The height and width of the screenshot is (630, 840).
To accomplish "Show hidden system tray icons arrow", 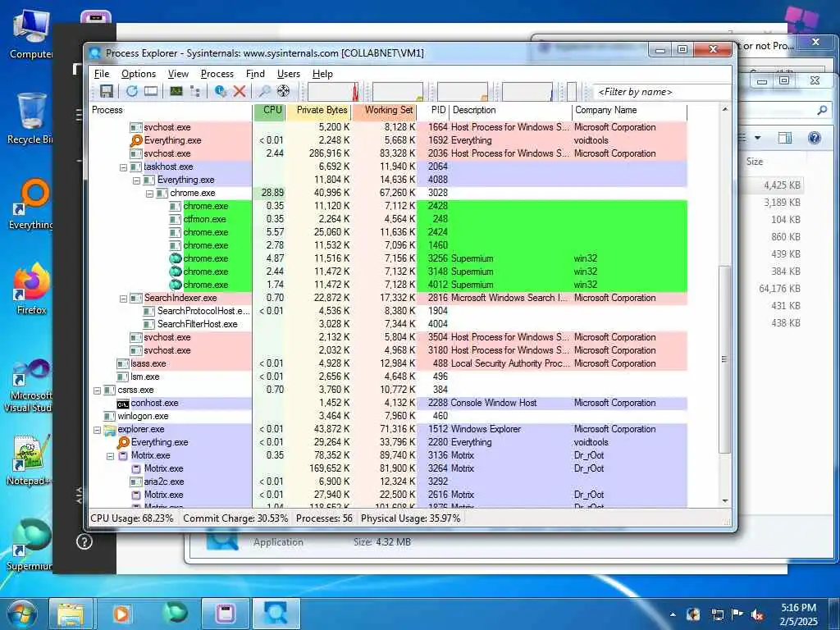I will [673, 615].
